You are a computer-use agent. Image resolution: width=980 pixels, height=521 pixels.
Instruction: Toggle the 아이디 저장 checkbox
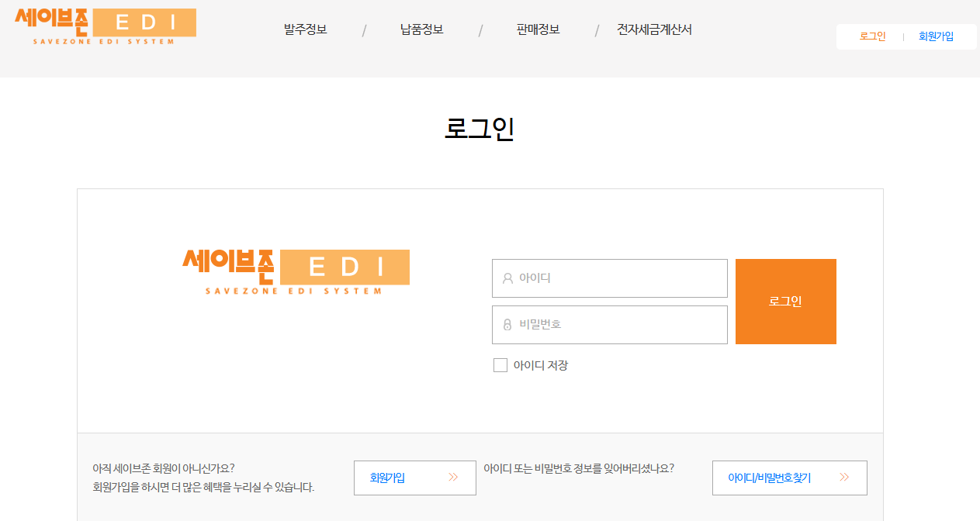(500, 365)
